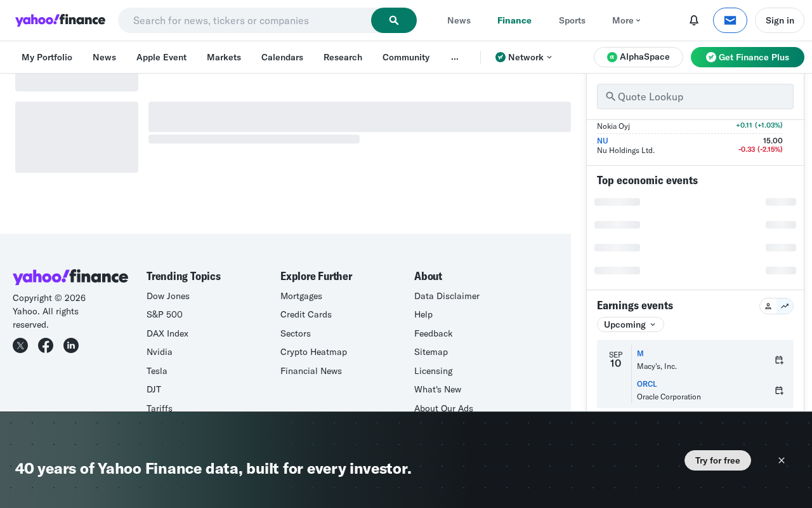Click Nokia Oyj company name
Viewport: 812px width, 508px height.
(x=613, y=126)
